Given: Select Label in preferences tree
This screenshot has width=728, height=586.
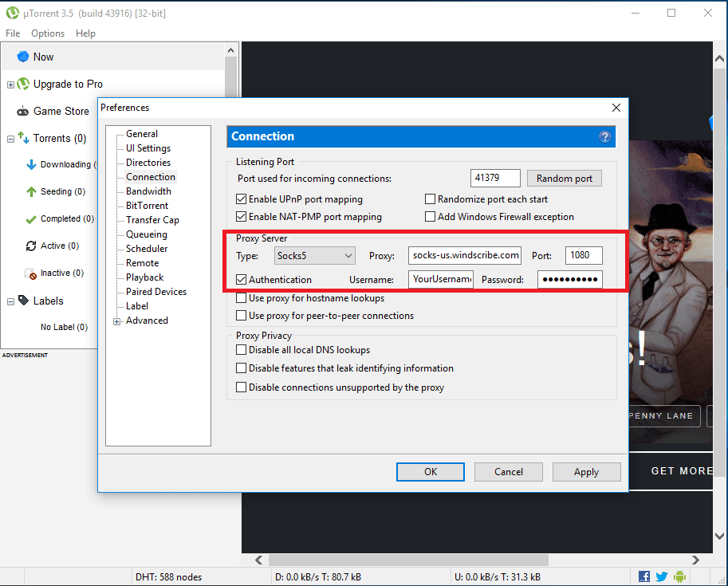Looking at the screenshot, I should pyautogui.click(x=137, y=306).
